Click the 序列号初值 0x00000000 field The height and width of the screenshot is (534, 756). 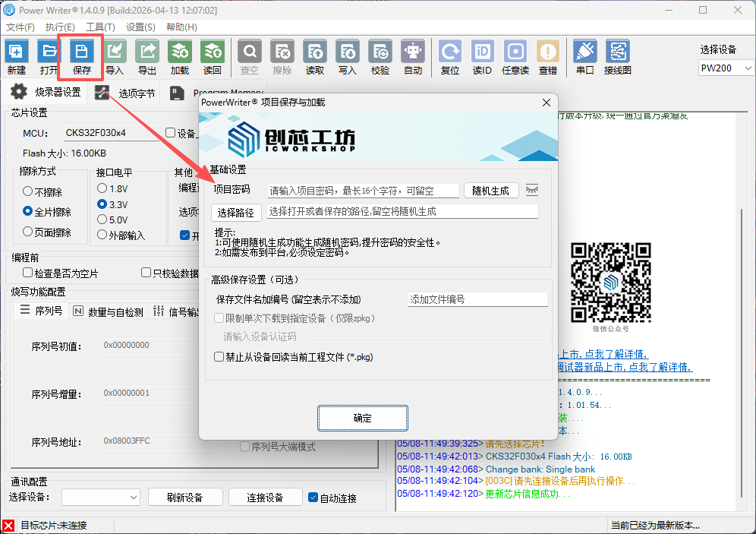pos(150,346)
